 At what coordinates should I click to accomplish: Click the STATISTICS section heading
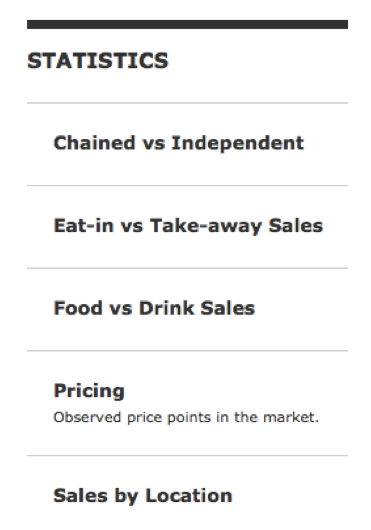coord(98,61)
